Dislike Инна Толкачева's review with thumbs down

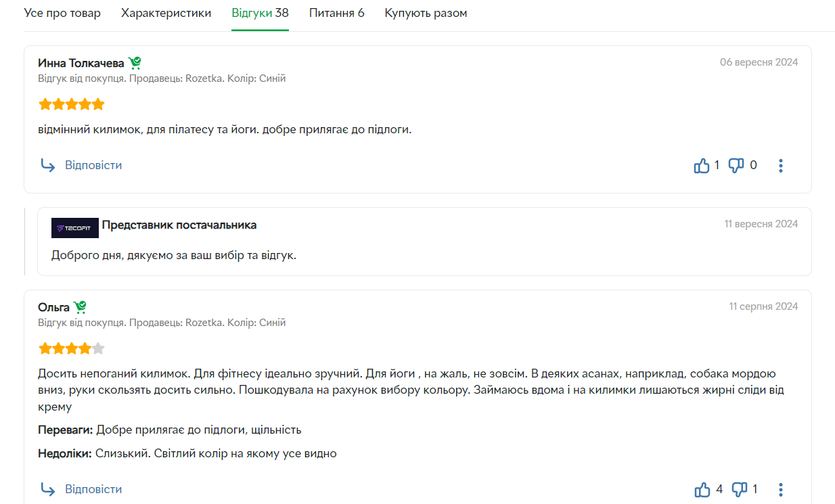coord(736,165)
